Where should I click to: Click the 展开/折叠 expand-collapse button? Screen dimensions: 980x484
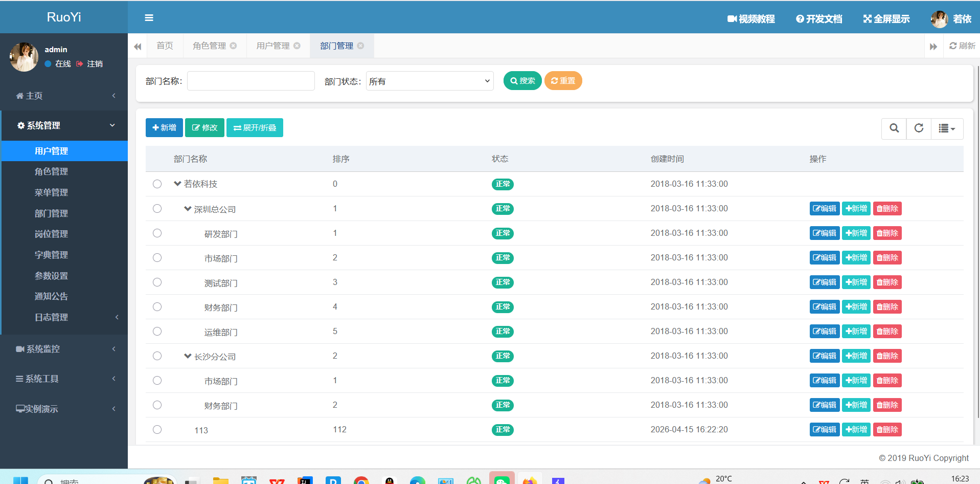(255, 127)
